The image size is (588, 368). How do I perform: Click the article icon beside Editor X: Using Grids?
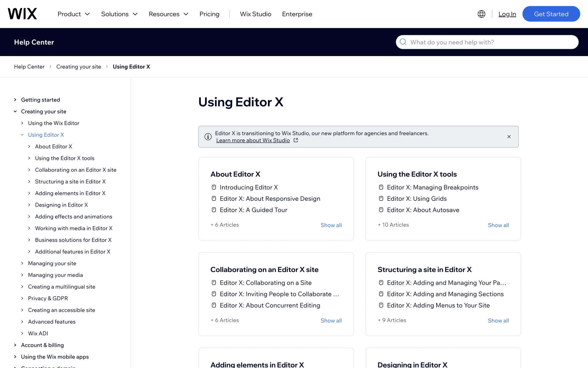point(381,198)
